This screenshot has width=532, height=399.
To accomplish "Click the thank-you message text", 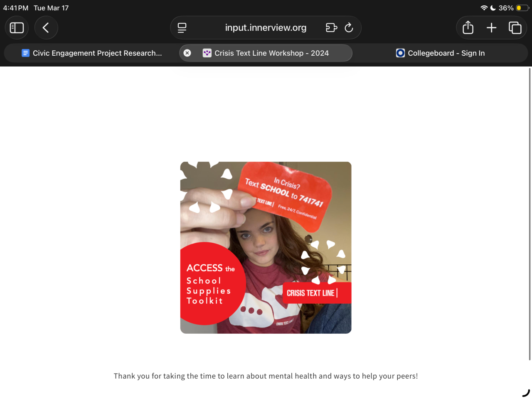I will click(x=266, y=376).
